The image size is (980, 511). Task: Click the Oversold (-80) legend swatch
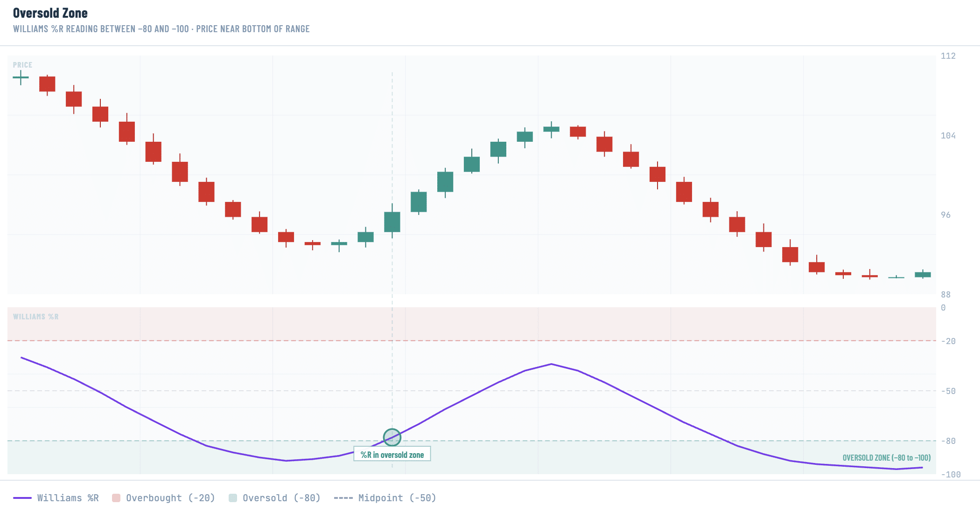click(x=233, y=498)
